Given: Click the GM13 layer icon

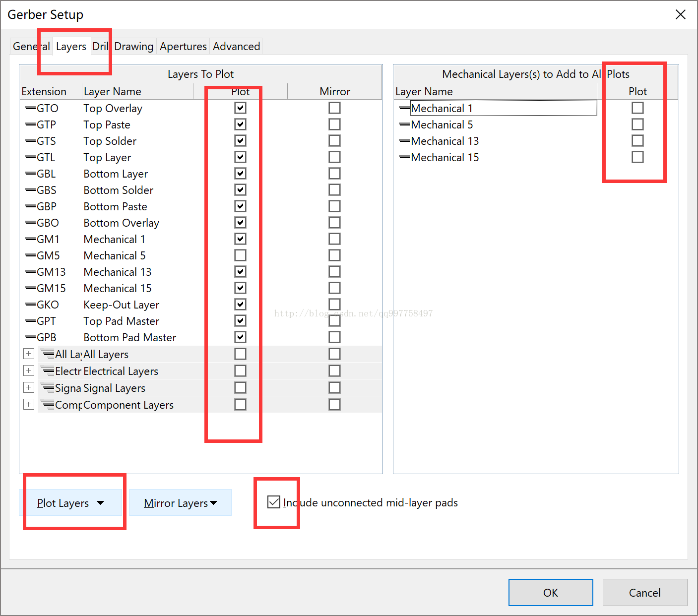Looking at the screenshot, I should coord(30,272).
